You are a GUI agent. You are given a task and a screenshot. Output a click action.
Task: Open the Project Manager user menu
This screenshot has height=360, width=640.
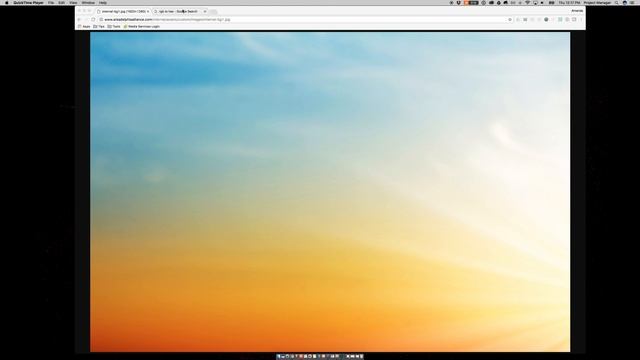pyautogui.click(x=597, y=2)
